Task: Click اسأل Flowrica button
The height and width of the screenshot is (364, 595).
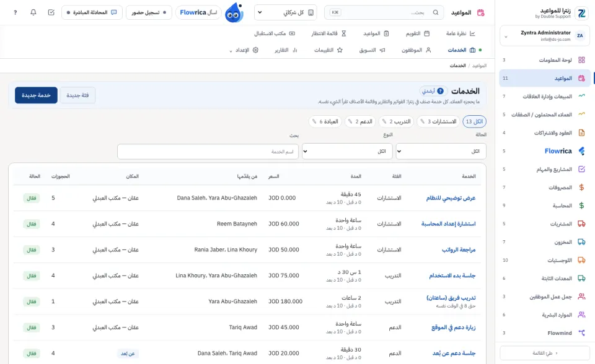Action: [x=198, y=12]
